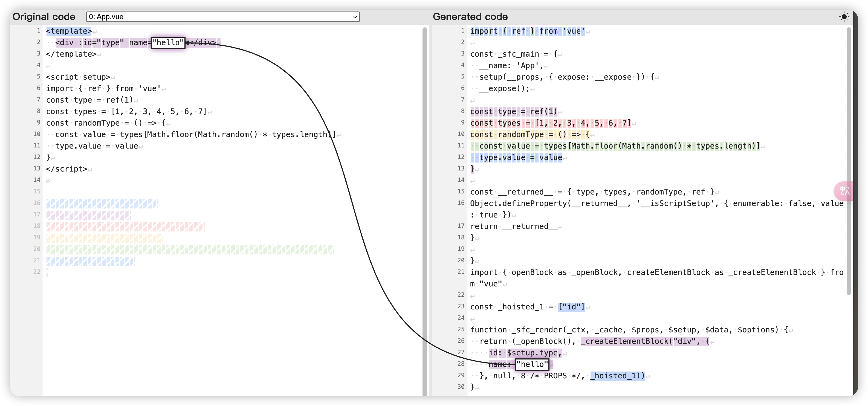Click const randomType segment on generated line 10
This screenshot has width=868, height=406.
(x=507, y=134)
